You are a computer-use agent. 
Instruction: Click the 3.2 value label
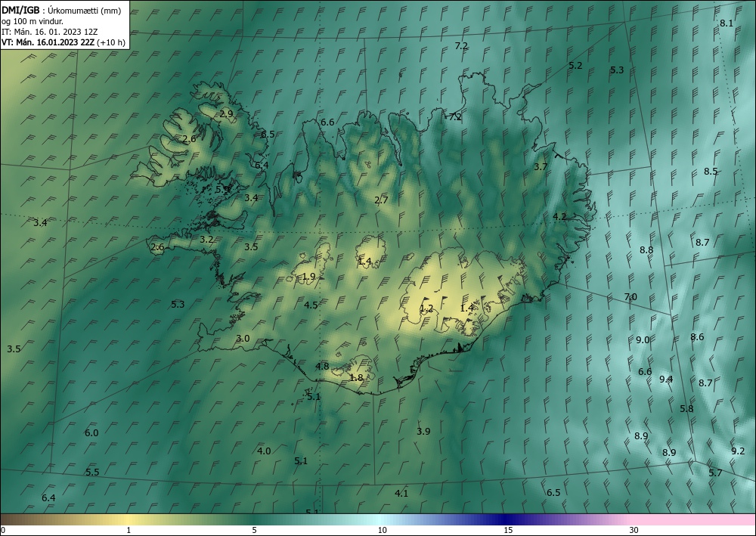tap(206, 240)
